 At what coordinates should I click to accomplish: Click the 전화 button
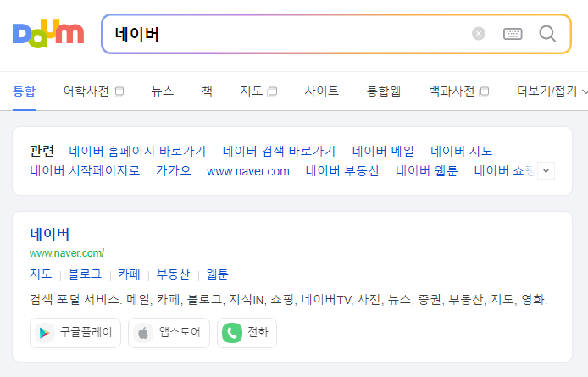247,333
